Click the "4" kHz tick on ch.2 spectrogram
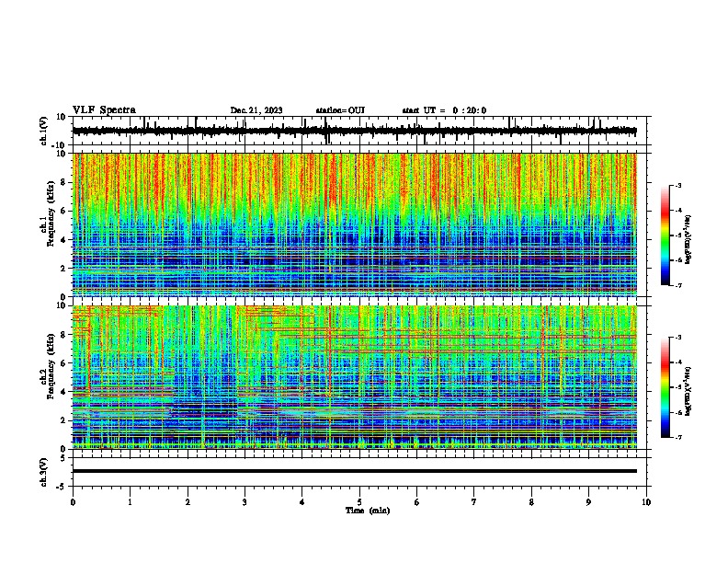This screenshot has width=728, height=563. pyautogui.click(x=63, y=392)
